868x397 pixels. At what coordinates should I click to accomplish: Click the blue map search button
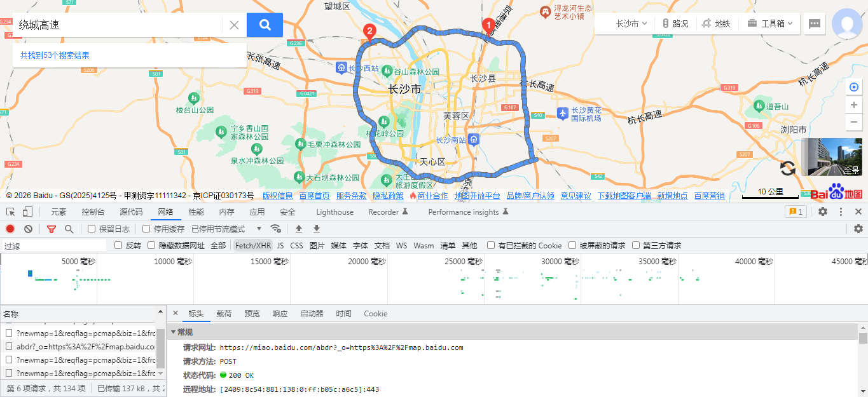pyautogui.click(x=265, y=25)
